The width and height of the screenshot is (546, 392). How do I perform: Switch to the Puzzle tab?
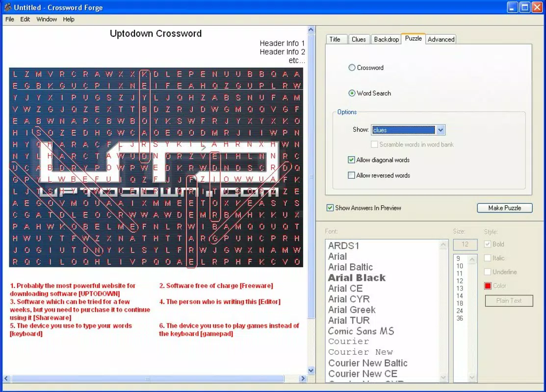[414, 39]
